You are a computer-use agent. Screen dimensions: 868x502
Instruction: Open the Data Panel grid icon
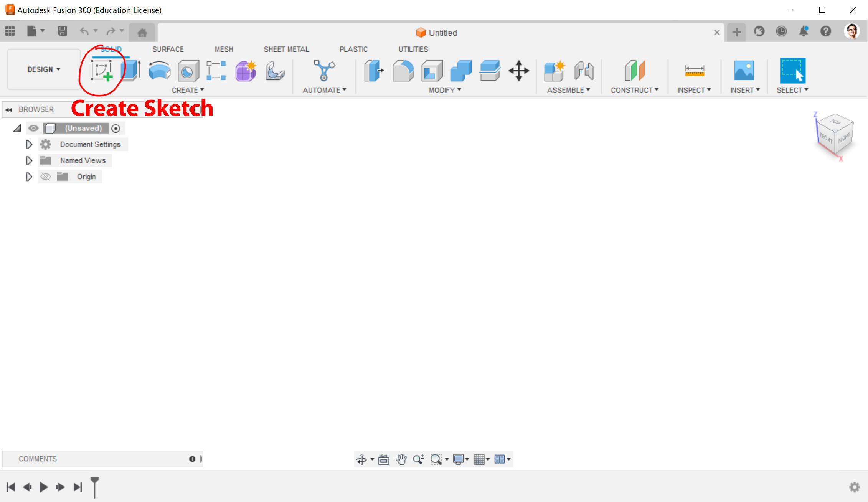[10, 31]
